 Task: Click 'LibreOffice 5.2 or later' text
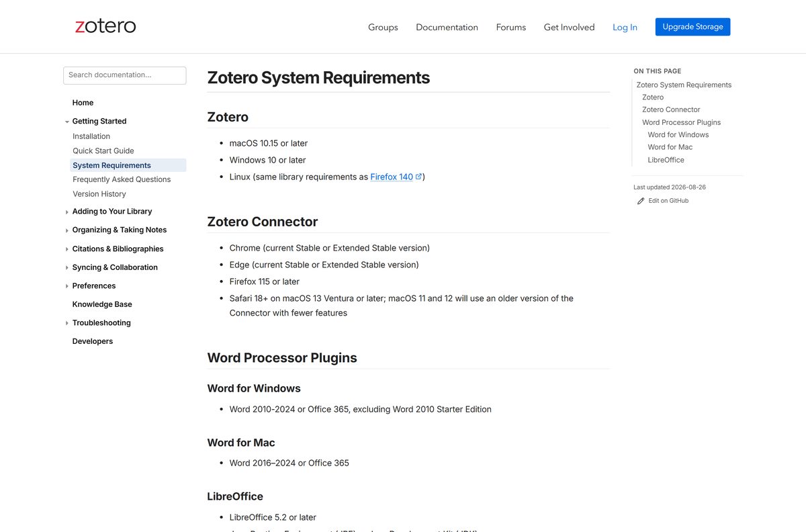click(273, 517)
